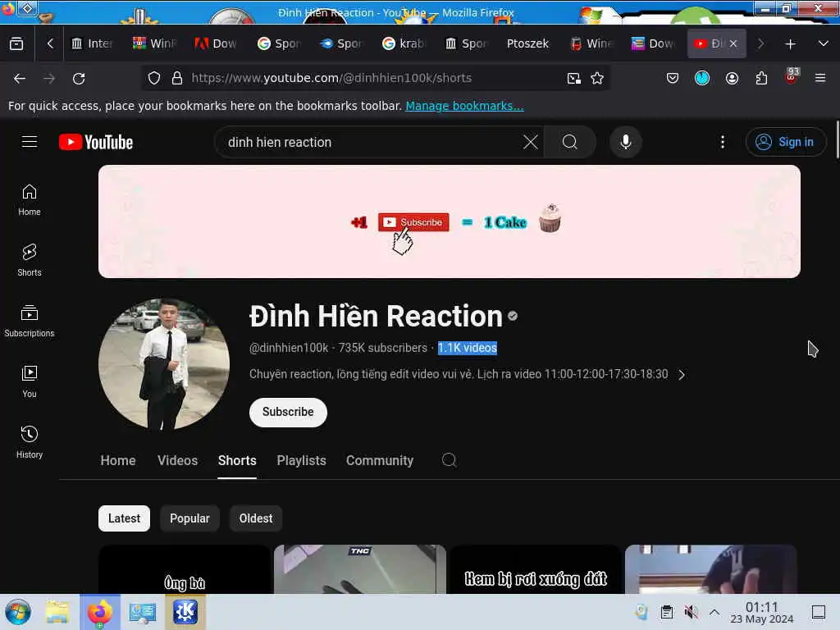Click the search magnifier button
The width and height of the screenshot is (840, 630).
click(x=569, y=142)
